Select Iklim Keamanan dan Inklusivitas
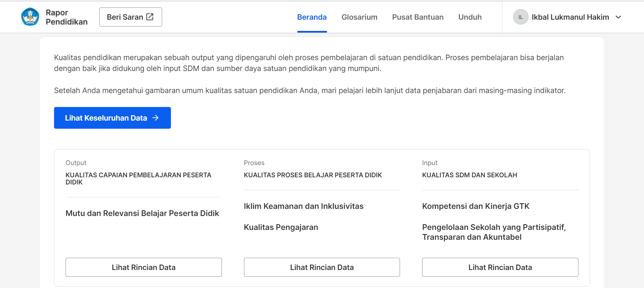The width and height of the screenshot is (644, 288). 303,206
